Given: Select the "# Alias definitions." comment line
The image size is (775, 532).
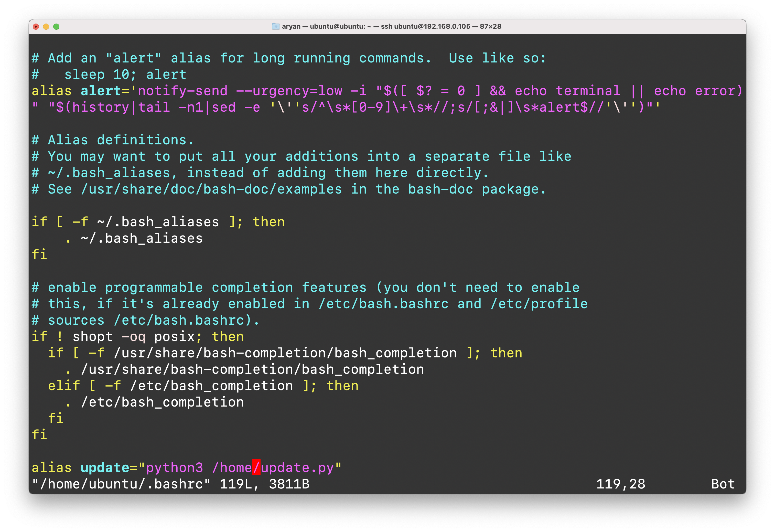Looking at the screenshot, I should click(112, 140).
